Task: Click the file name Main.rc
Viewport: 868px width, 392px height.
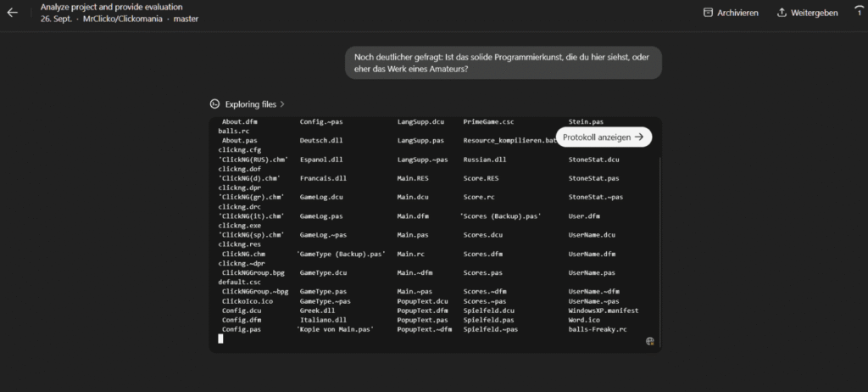Action: [x=411, y=254]
